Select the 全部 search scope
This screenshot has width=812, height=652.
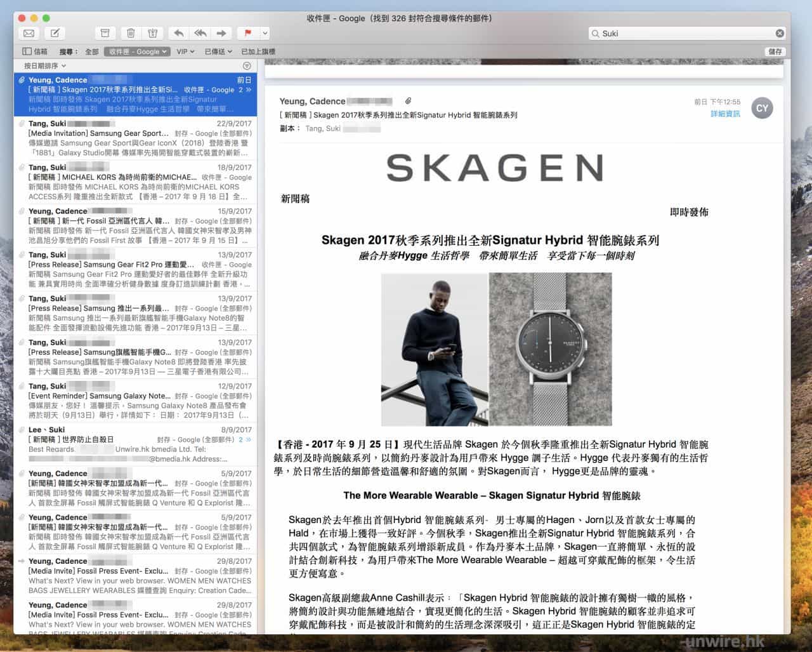coord(92,51)
